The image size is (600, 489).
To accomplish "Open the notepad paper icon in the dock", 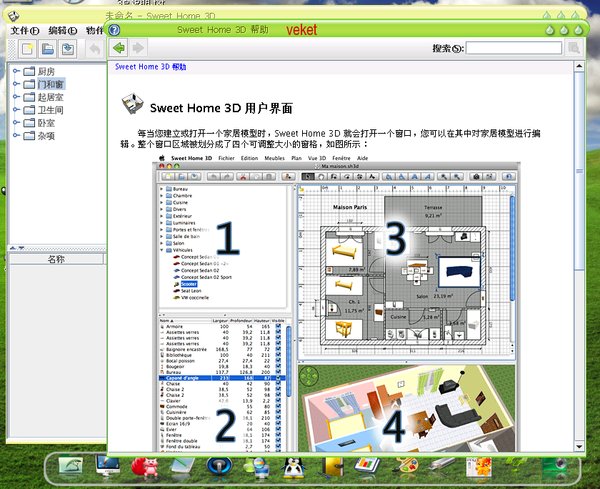I will pos(183,467).
